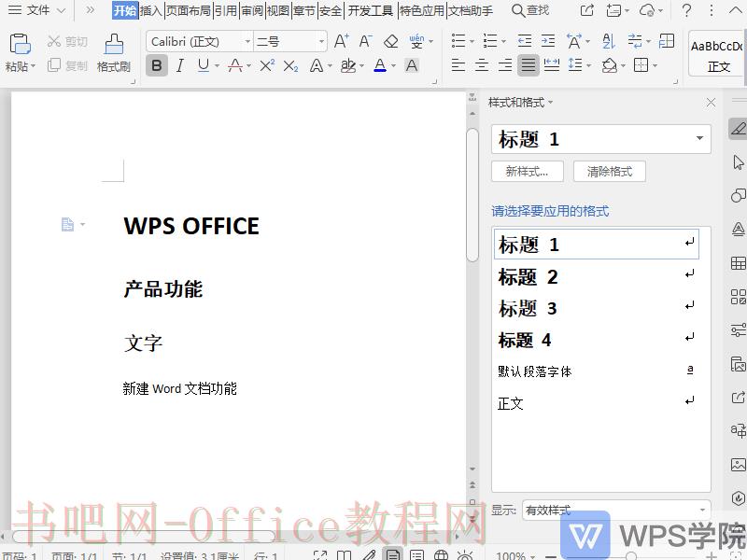Open the font name Calibri dropdown
The width and height of the screenshot is (747, 560).
[247, 41]
